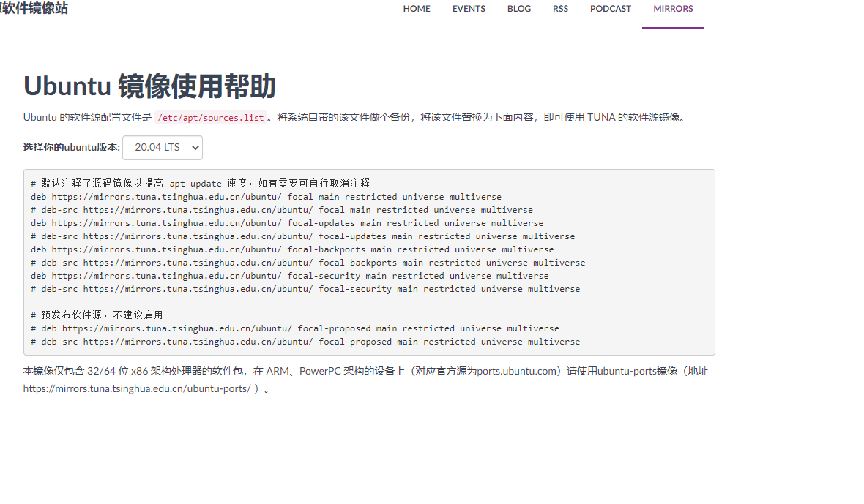Click the commented deb focal-proposed line

pos(295,328)
